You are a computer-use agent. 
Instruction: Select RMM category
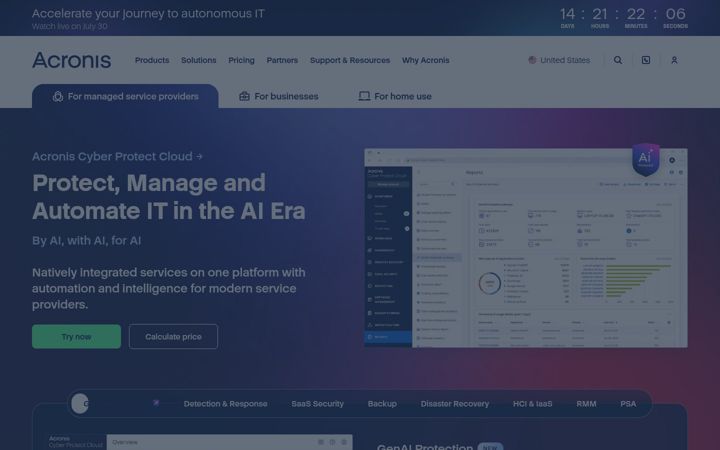(x=586, y=404)
